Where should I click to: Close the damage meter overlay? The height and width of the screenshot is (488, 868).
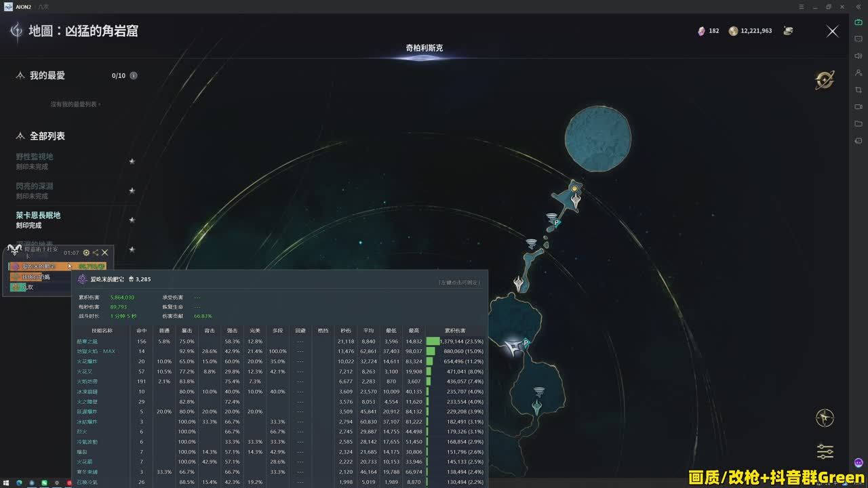105,253
